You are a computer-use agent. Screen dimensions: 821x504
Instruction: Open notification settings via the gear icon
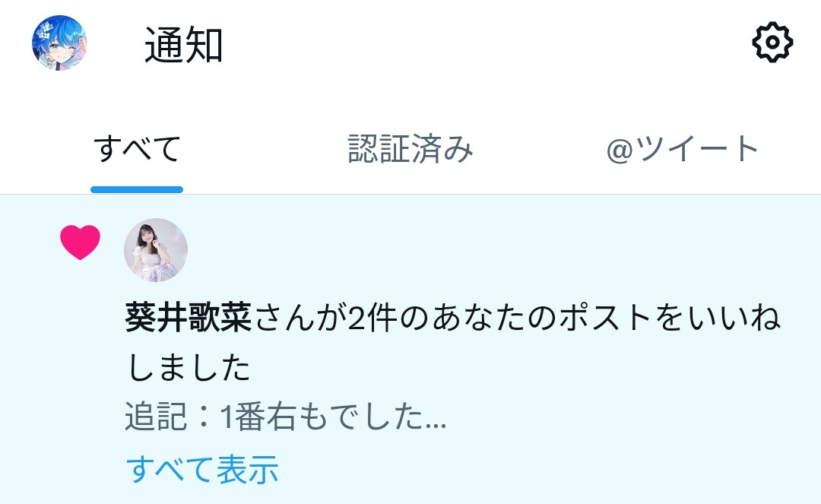[x=772, y=43]
